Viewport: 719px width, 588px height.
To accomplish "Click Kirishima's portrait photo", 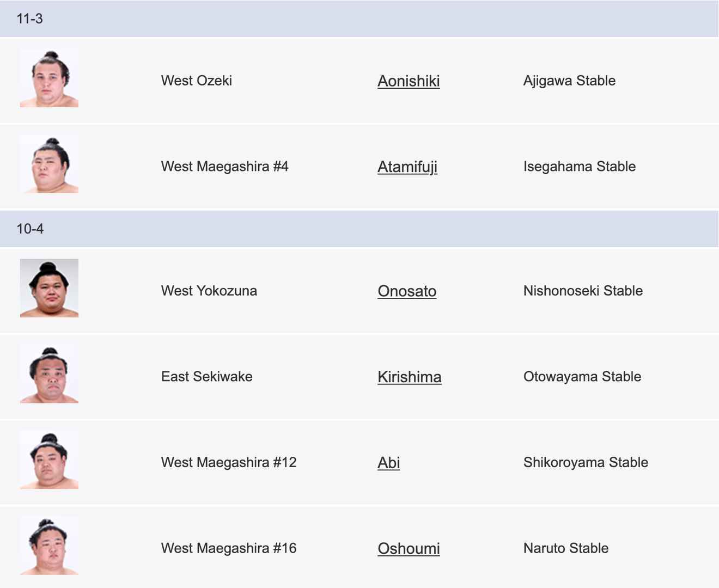I will click(49, 374).
